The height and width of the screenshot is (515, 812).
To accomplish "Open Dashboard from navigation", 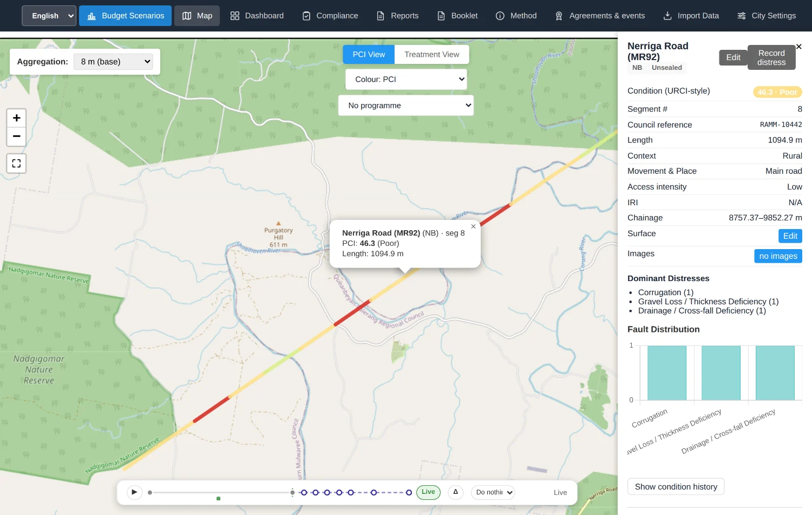I will pos(257,16).
